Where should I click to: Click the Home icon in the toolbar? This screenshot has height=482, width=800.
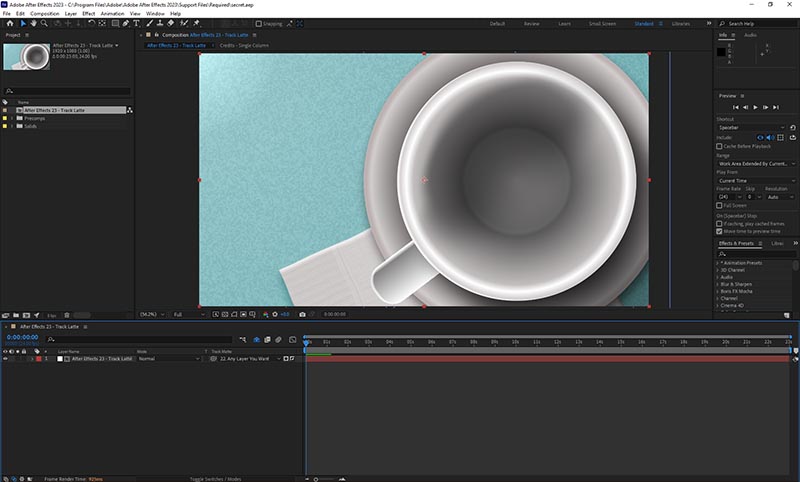8,23
